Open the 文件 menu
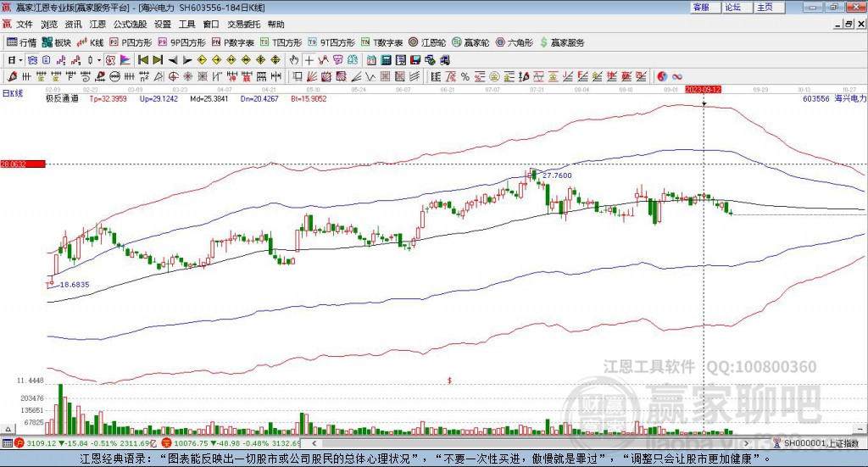This screenshot has width=868, height=467. pyautogui.click(x=25, y=25)
